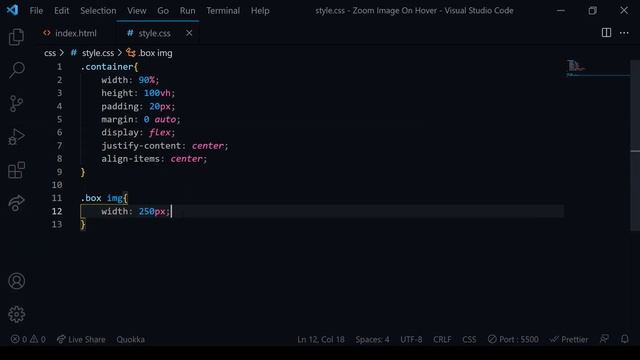
Task: Open the Search view icon
Action: 16,70
